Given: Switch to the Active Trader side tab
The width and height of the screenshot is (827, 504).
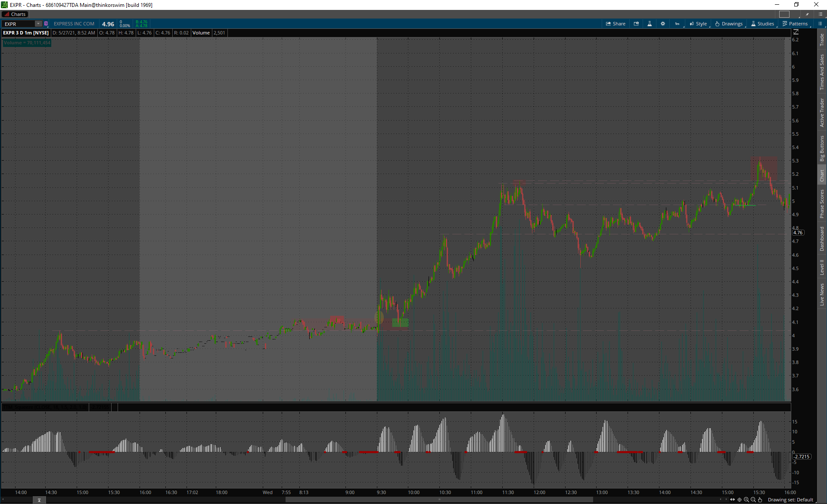Looking at the screenshot, I should [822, 112].
